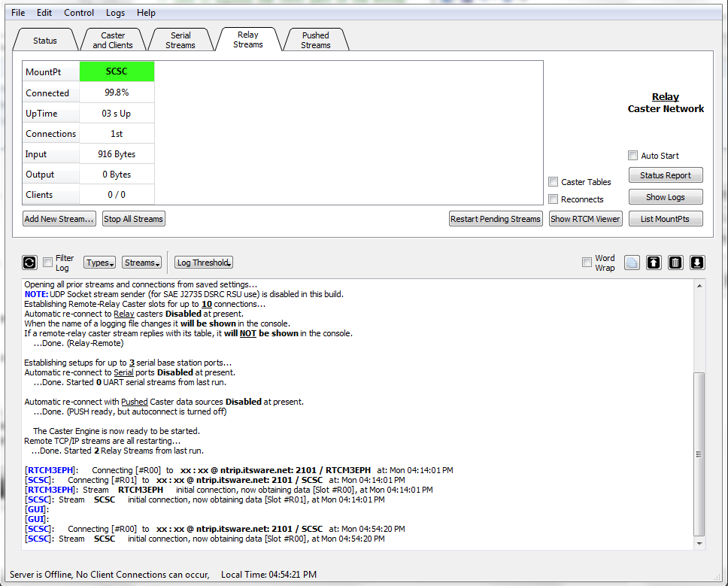Screen dimensions: 728x586
Task: Click Restart Pending Streams
Action: tap(496, 219)
